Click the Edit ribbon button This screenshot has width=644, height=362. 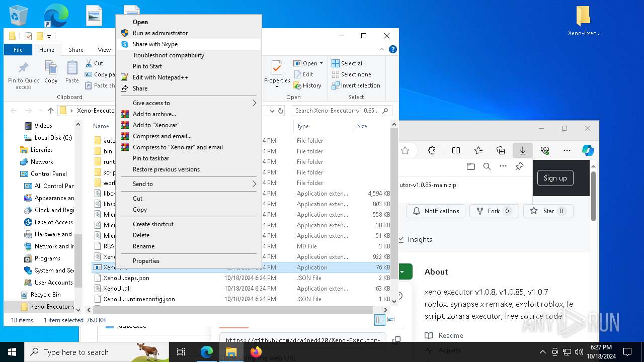303,74
